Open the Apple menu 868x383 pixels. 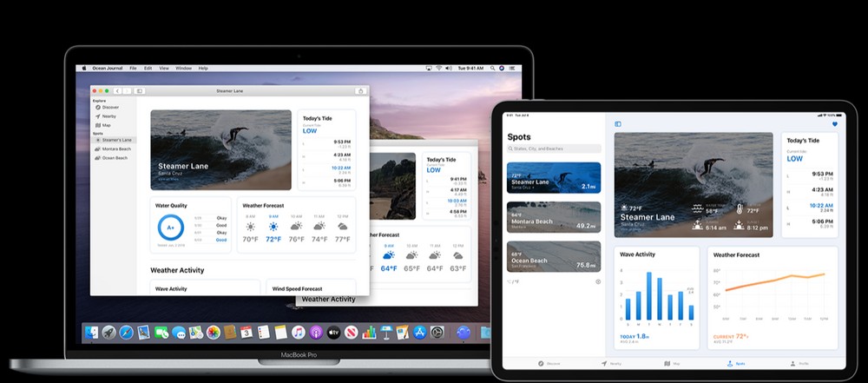coord(84,68)
